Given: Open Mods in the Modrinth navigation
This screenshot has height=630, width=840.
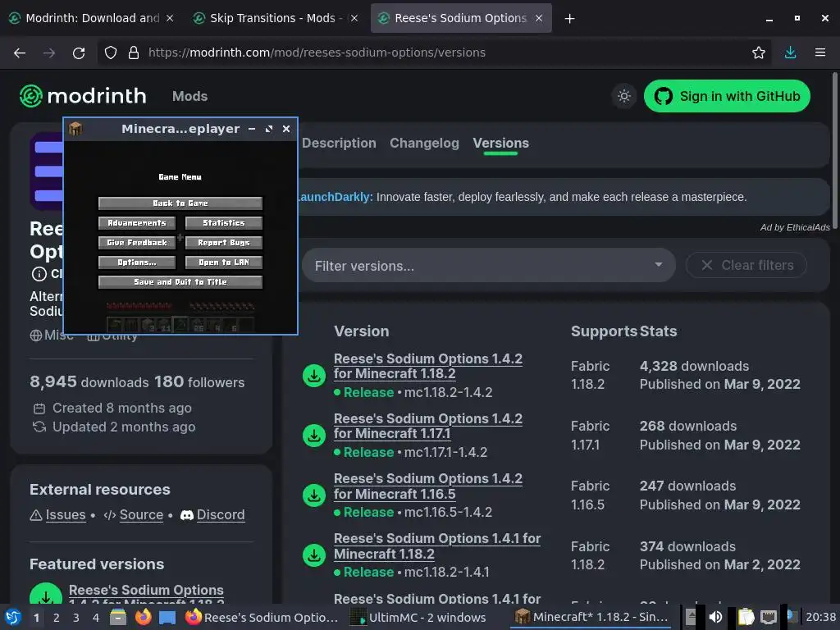Looking at the screenshot, I should click(189, 97).
